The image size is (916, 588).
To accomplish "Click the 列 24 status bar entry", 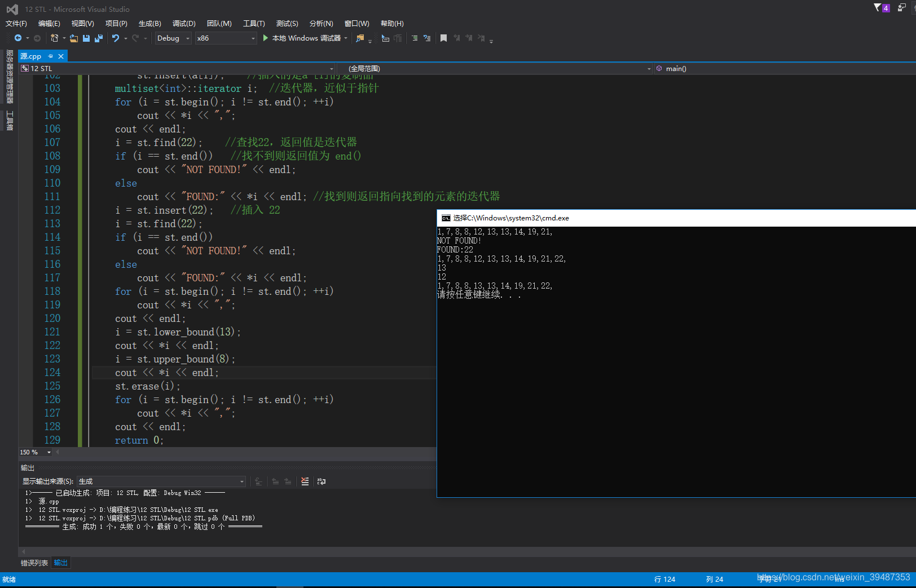I will (x=714, y=579).
